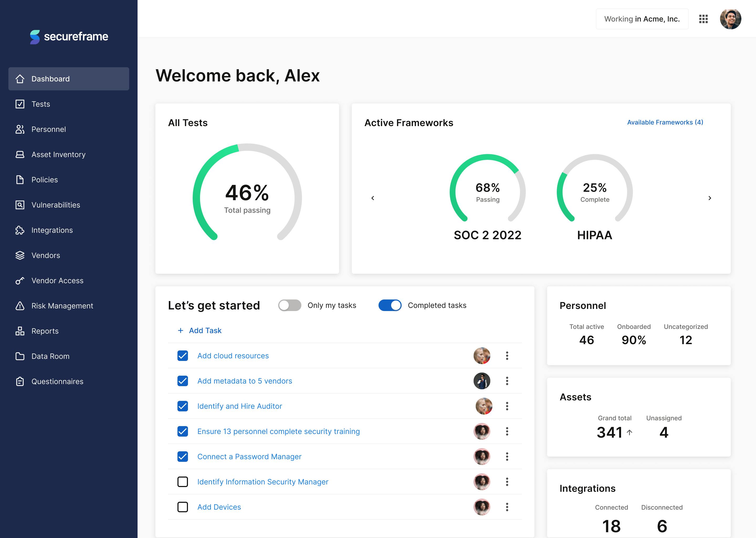This screenshot has height=538, width=756.
Task: Open Vulnerabilities via its magnifier icon
Action: (x=20, y=205)
